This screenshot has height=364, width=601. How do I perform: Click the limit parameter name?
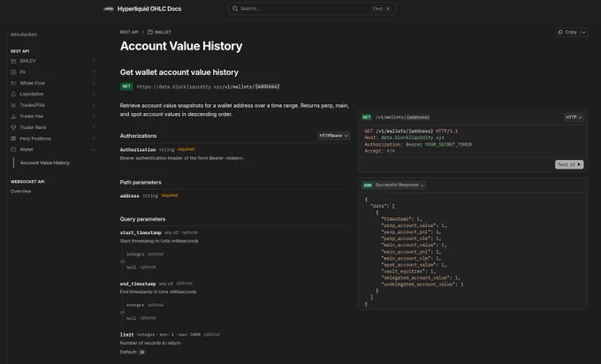click(x=127, y=335)
